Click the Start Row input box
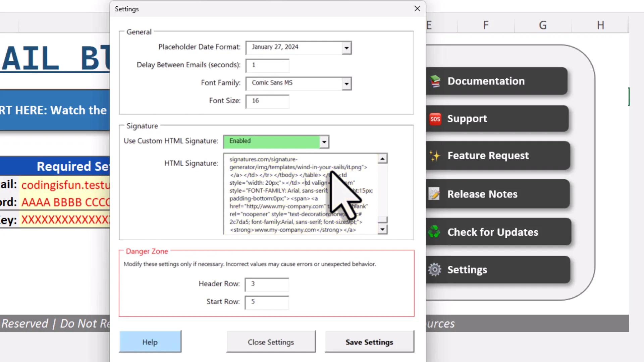644x362 pixels. [x=266, y=302]
